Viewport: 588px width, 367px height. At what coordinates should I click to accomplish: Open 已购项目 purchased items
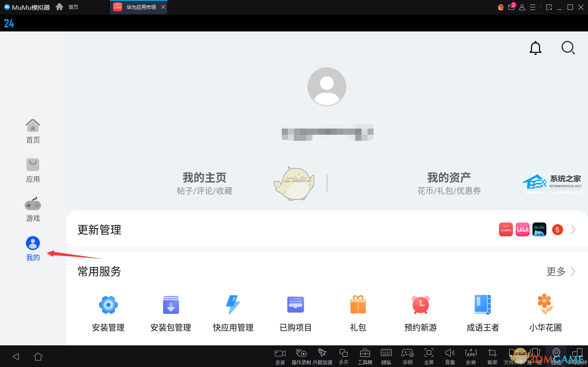[296, 305]
